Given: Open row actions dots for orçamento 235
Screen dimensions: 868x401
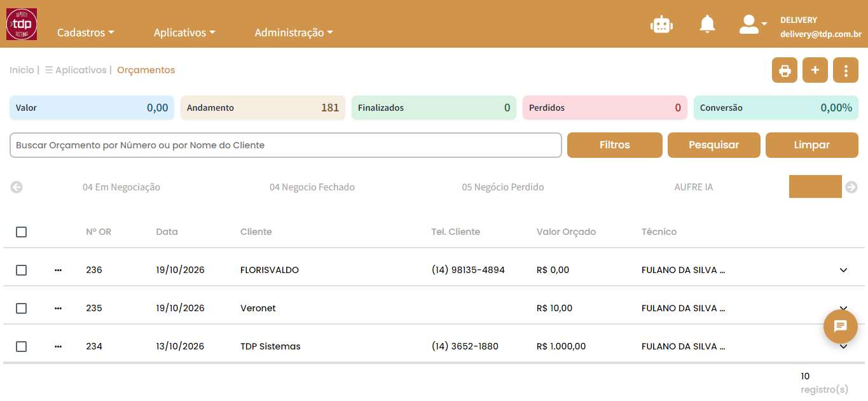Looking at the screenshot, I should click(x=59, y=308).
